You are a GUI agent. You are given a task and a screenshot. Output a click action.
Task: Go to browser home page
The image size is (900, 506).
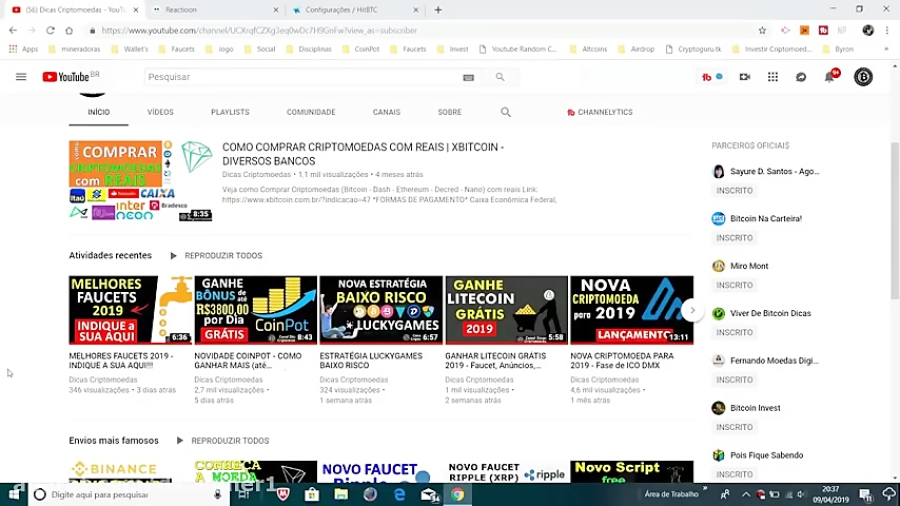pyautogui.click(x=69, y=30)
